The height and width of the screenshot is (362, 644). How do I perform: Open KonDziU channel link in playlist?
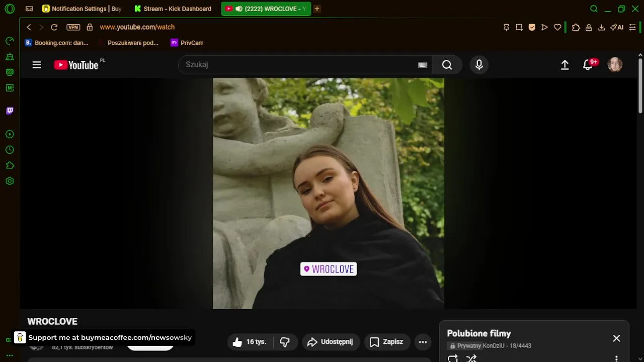(x=495, y=346)
